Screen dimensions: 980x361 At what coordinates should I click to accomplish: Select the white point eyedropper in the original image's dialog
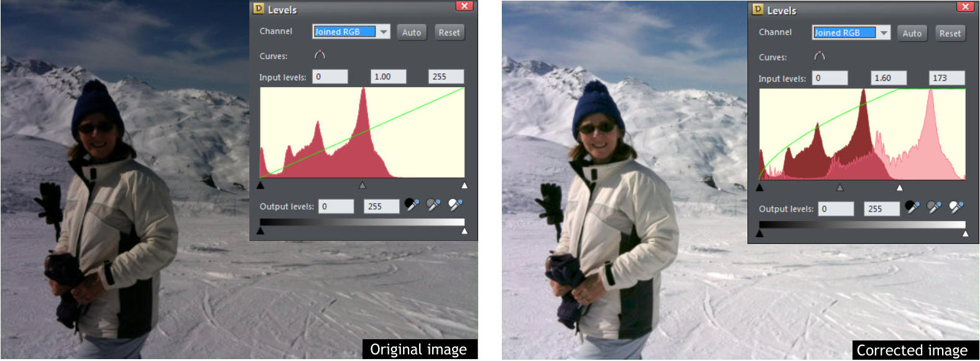tap(456, 205)
